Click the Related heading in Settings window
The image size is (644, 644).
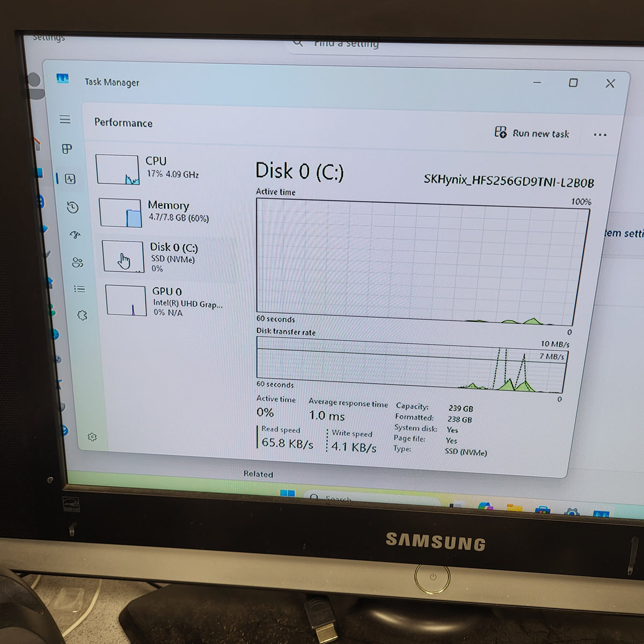pos(258,474)
